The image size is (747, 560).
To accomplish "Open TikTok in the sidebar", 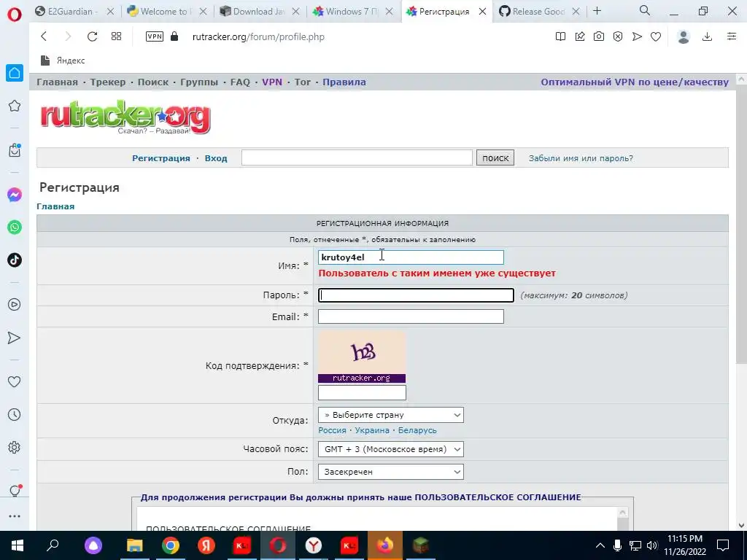I will (x=15, y=260).
